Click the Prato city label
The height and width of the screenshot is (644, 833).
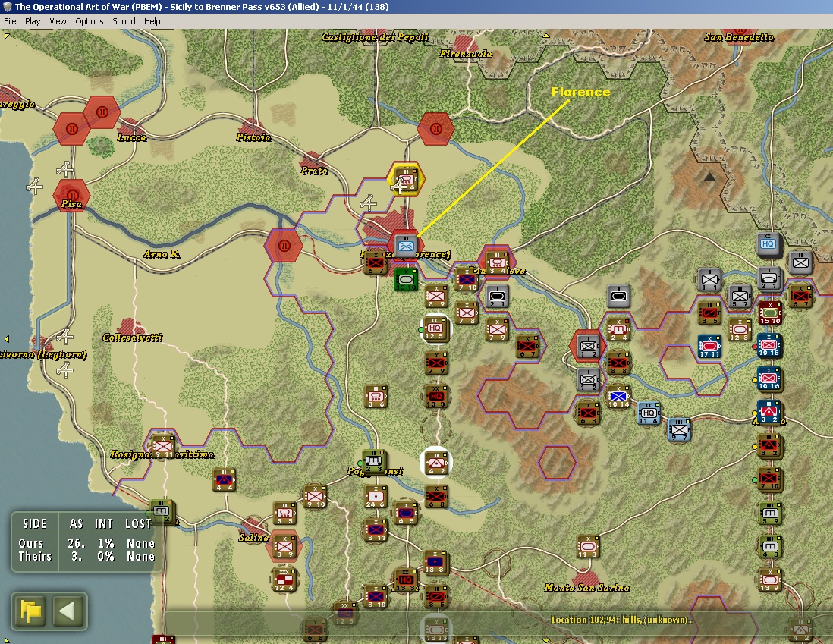pos(314,171)
